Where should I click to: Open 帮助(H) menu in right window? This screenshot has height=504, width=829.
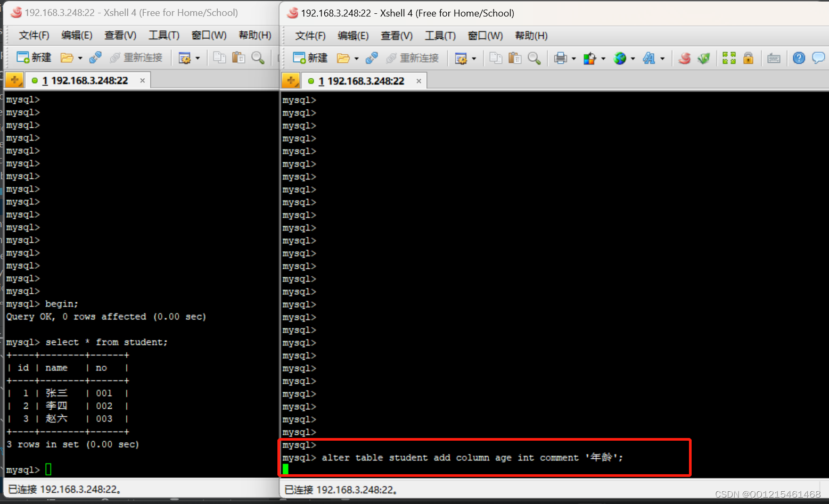[x=531, y=36]
